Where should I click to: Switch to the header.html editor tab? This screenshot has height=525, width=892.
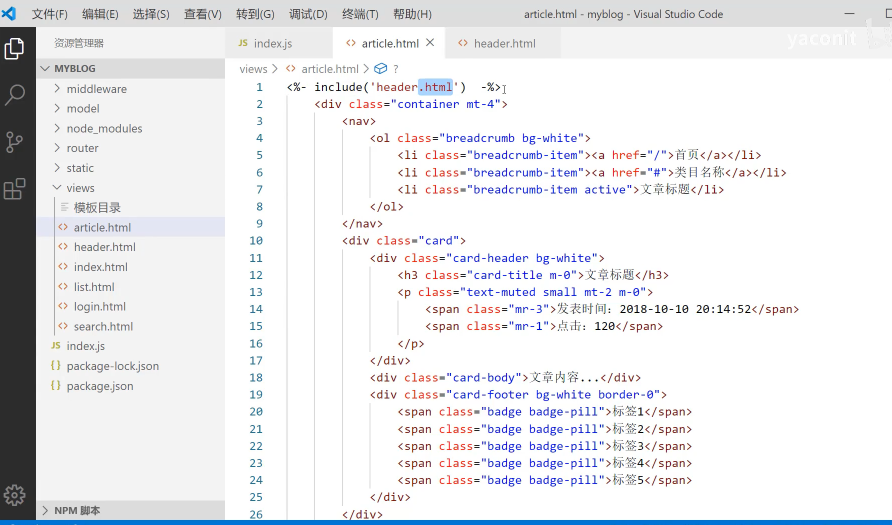(503, 43)
